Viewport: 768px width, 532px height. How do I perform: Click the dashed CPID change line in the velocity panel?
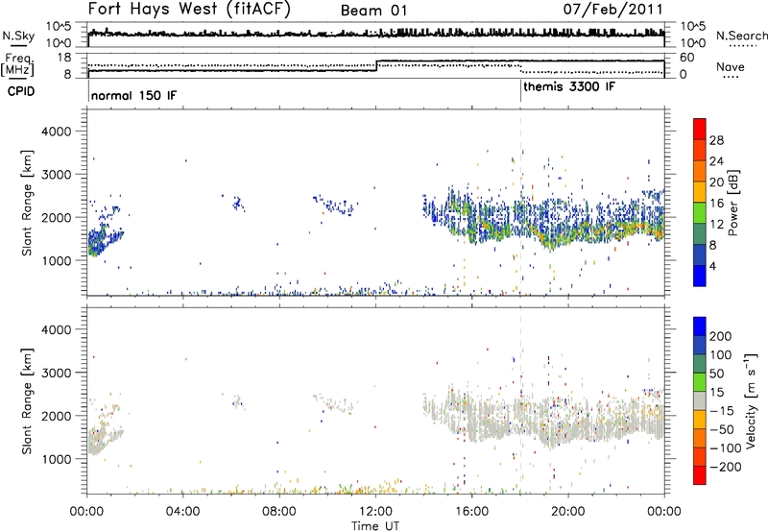point(520,400)
